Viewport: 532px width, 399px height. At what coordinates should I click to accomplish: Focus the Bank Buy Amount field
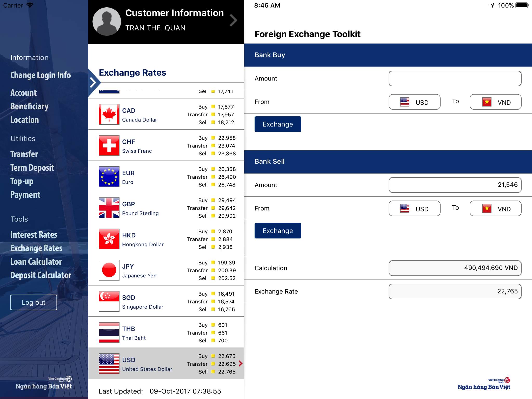click(455, 78)
